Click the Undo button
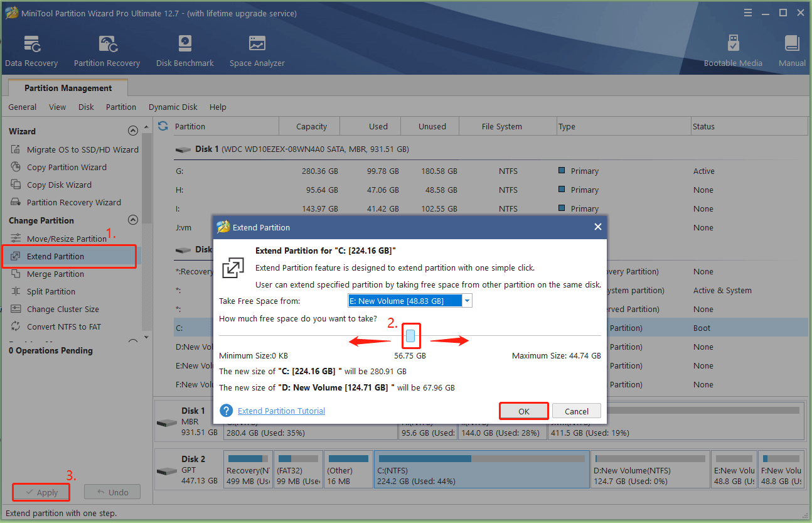812x523 pixels. (x=112, y=492)
